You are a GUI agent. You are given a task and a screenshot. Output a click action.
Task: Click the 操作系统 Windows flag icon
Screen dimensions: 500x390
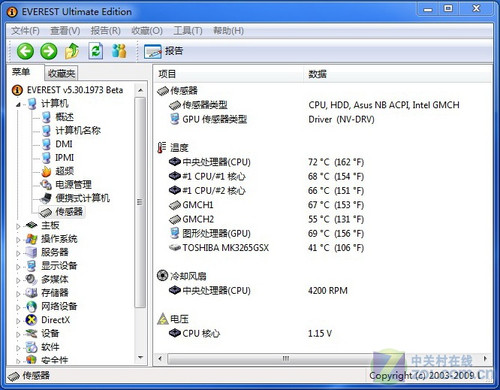click(31, 239)
